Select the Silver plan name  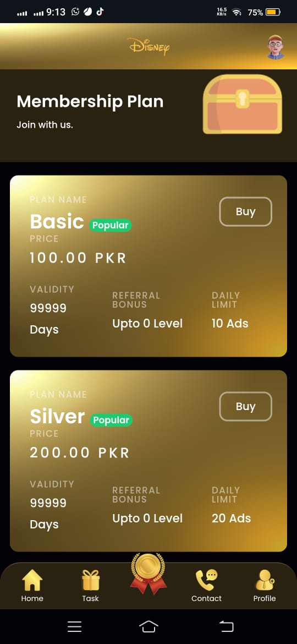(57, 417)
